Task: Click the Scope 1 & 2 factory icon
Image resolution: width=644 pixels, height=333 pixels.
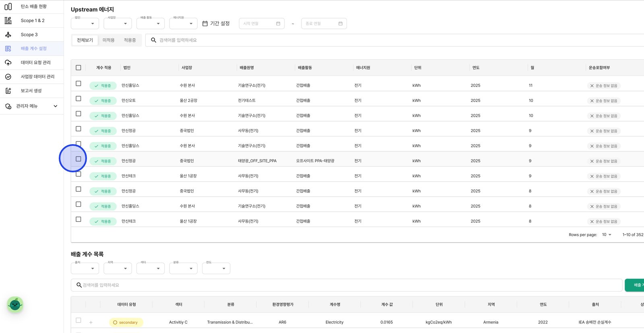Action: tap(8, 21)
